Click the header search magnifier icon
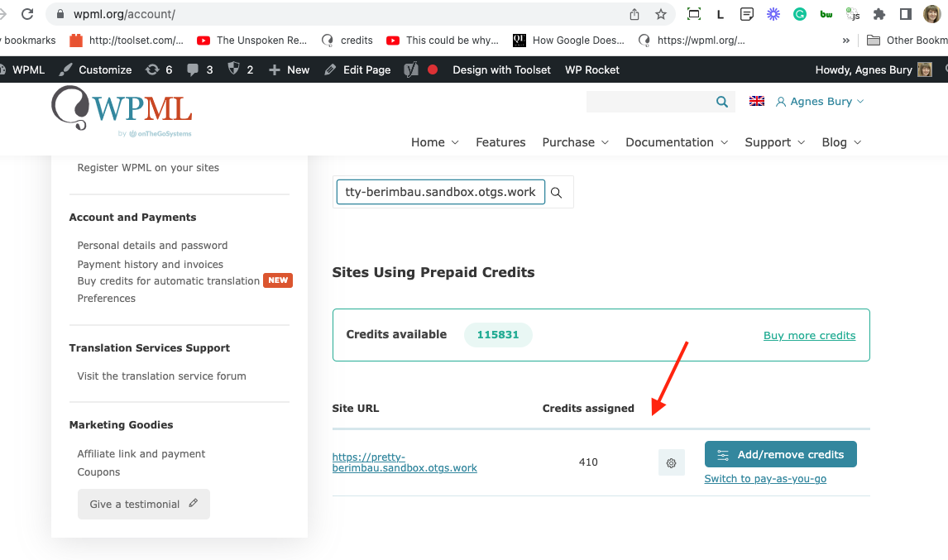The width and height of the screenshot is (948, 560). 722,102
